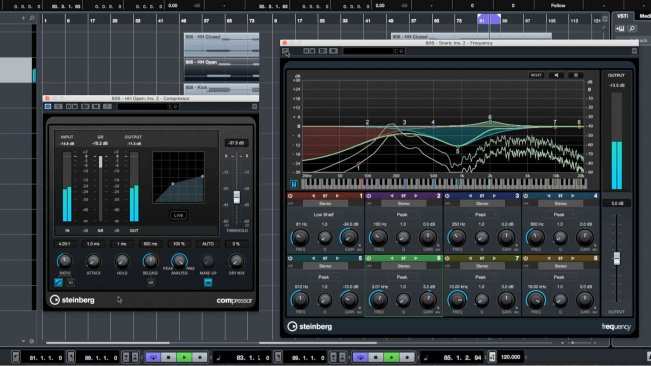Image resolution: width=651 pixels, height=366 pixels.
Task: Click the Compressor threshold value display
Action: (237, 143)
